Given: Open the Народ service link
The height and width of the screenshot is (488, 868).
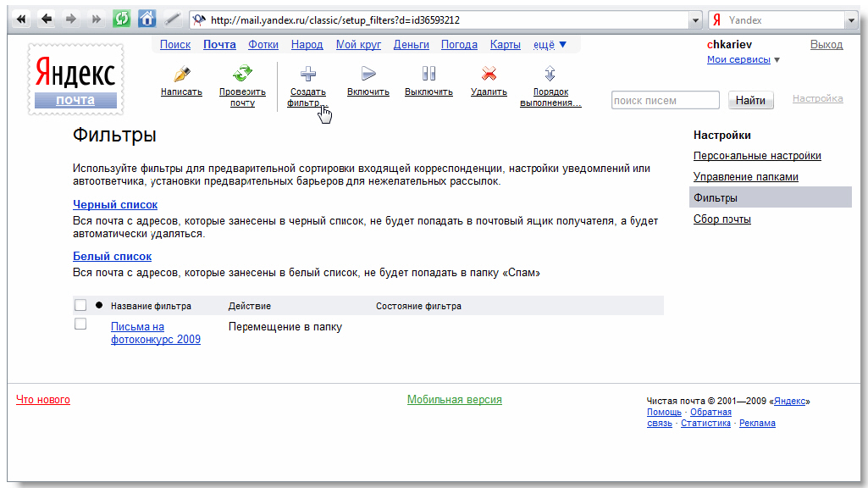Looking at the screenshot, I should pyautogui.click(x=307, y=45).
